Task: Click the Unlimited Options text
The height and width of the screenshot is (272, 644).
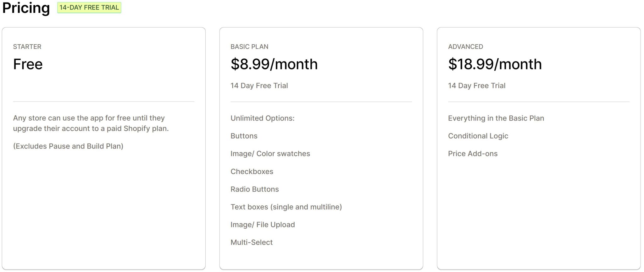Action: 263,118
